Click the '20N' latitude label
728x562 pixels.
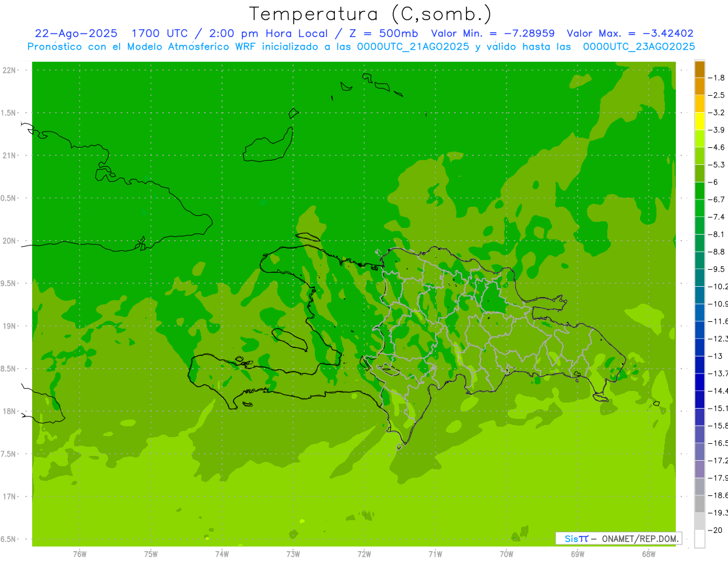[10, 241]
